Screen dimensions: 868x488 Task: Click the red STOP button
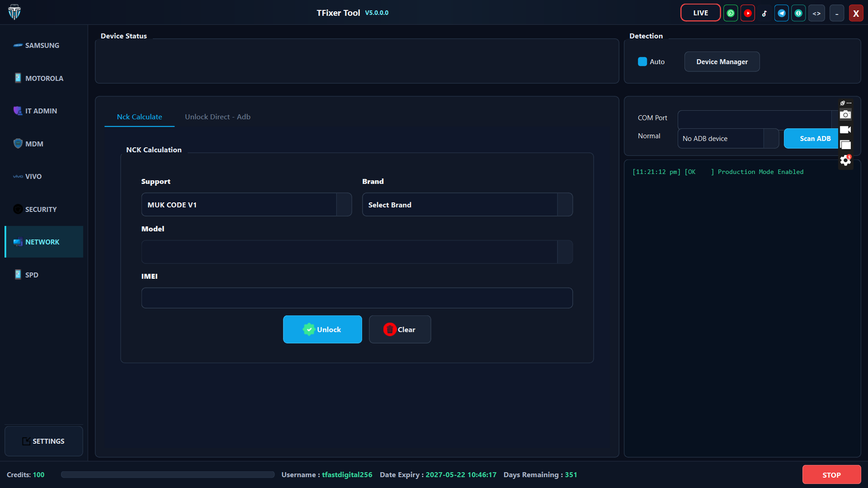click(831, 474)
